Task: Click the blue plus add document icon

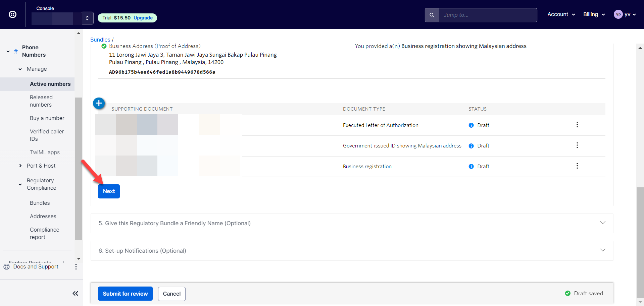Action: [x=99, y=103]
